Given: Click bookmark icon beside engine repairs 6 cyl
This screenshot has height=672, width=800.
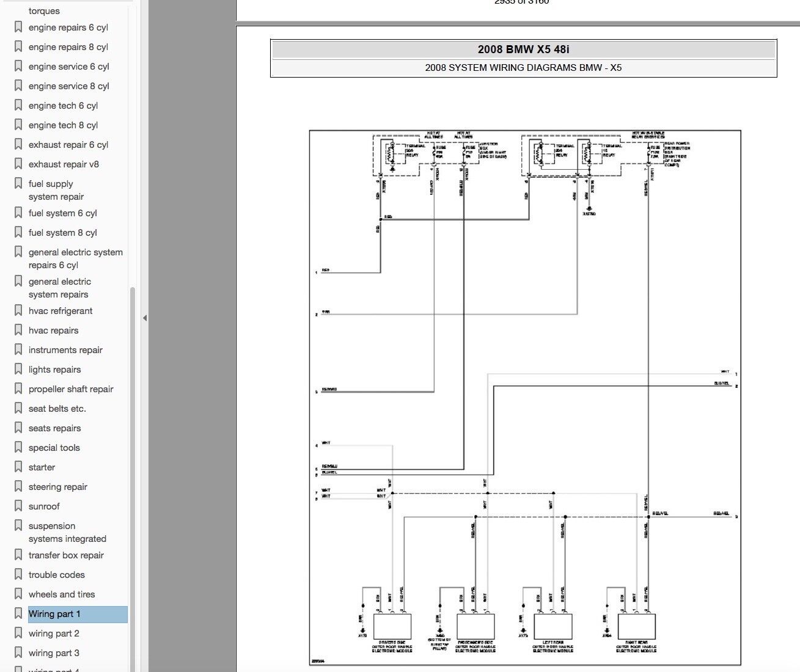Looking at the screenshot, I should point(18,27).
